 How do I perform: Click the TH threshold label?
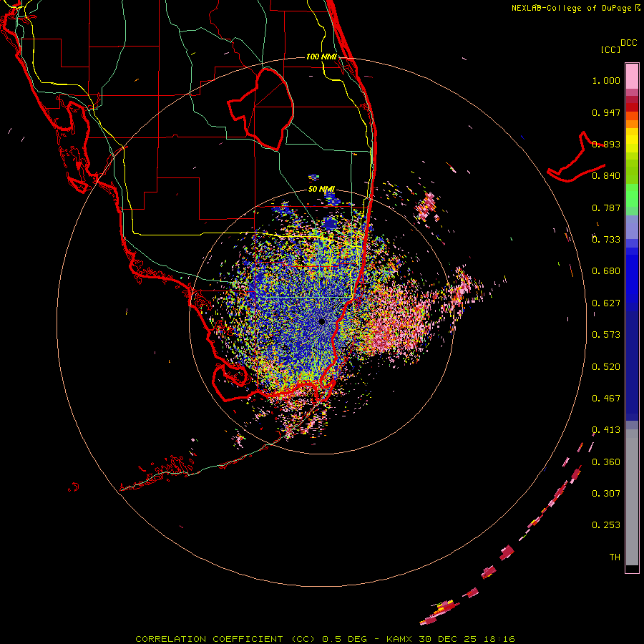point(615,557)
